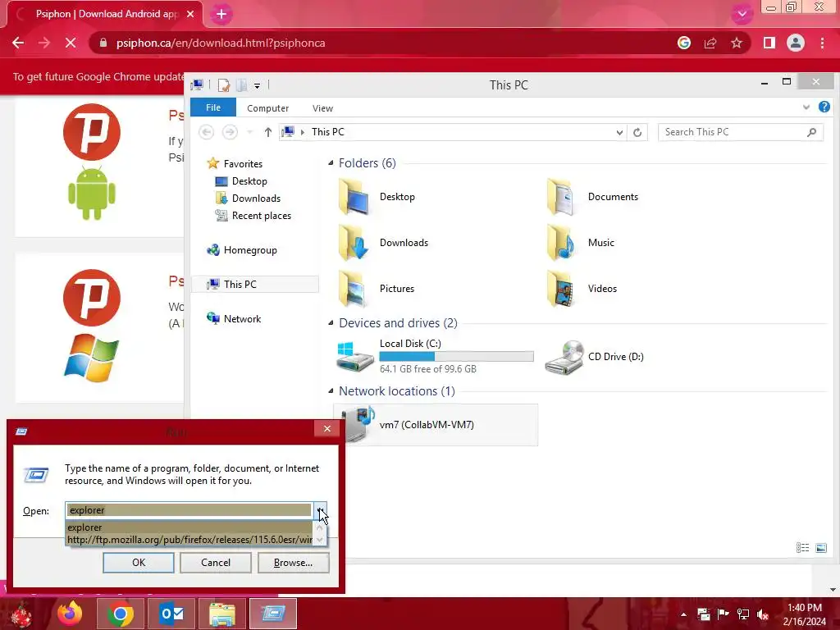Viewport: 840px width, 630px height.
Task: Click Cancel in Run dialog
Action: [x=216, y=563]
